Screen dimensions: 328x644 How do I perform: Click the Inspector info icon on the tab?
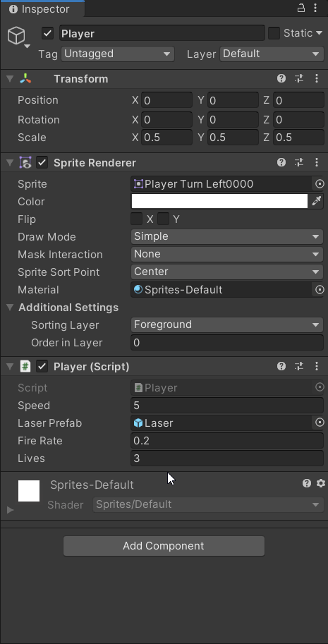[13, 8]
